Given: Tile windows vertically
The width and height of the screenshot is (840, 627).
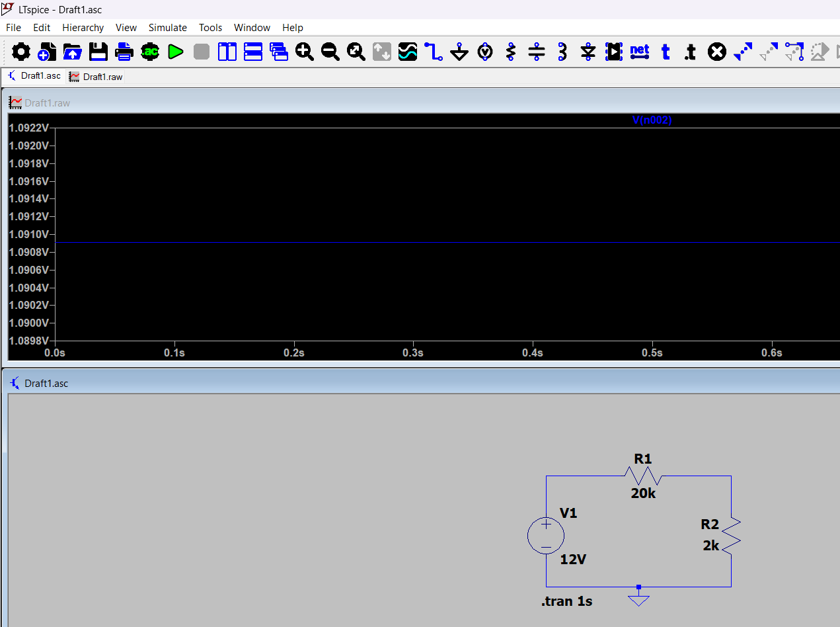Looking at the screenshot, I should point(227,52).
